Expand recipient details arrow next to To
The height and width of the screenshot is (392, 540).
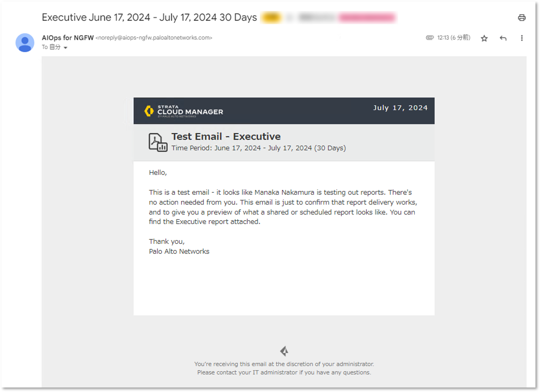coord(66,48)
